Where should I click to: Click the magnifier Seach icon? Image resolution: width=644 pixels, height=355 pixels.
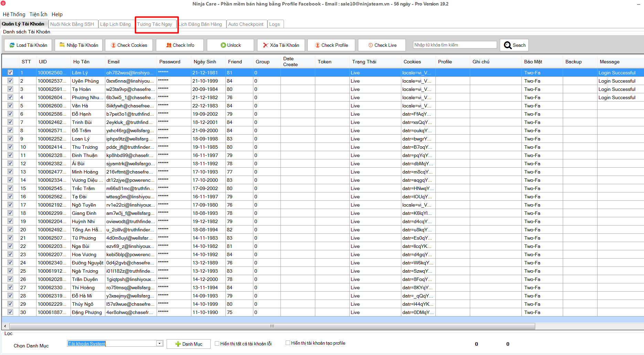(x=508, y=45)
